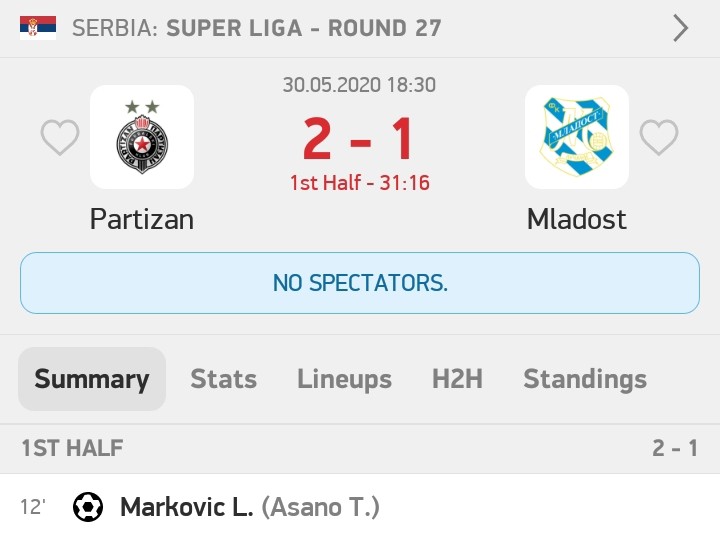This screenshot has width=720, height=540.
Task: Tap the Serbia flag icon
Action: 38,28
